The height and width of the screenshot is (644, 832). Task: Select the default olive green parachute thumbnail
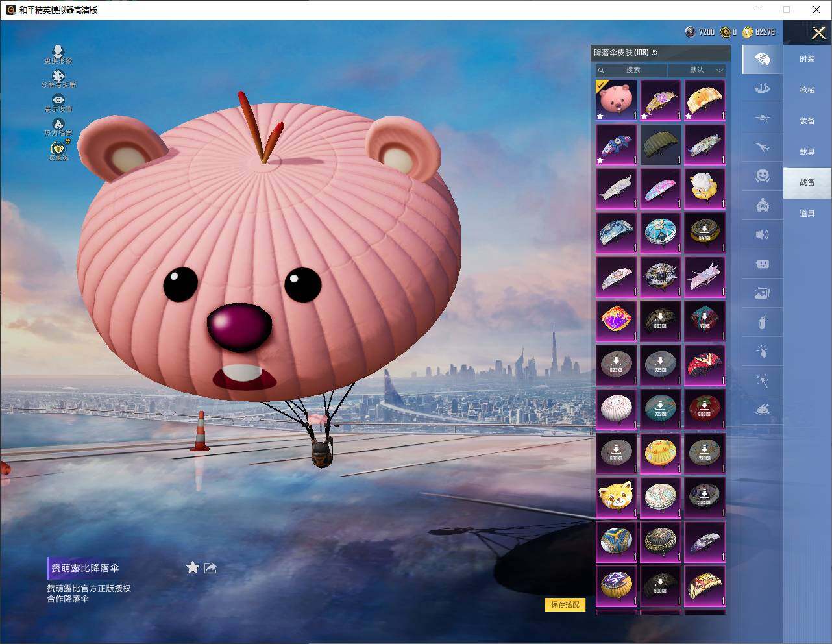tap(661, 145)
